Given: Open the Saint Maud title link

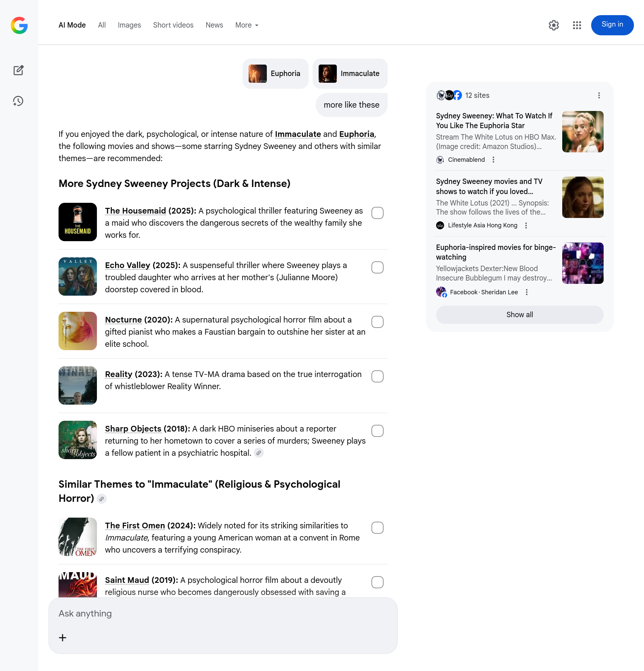Looking at the screenshot, I should [x=127, y=580].
